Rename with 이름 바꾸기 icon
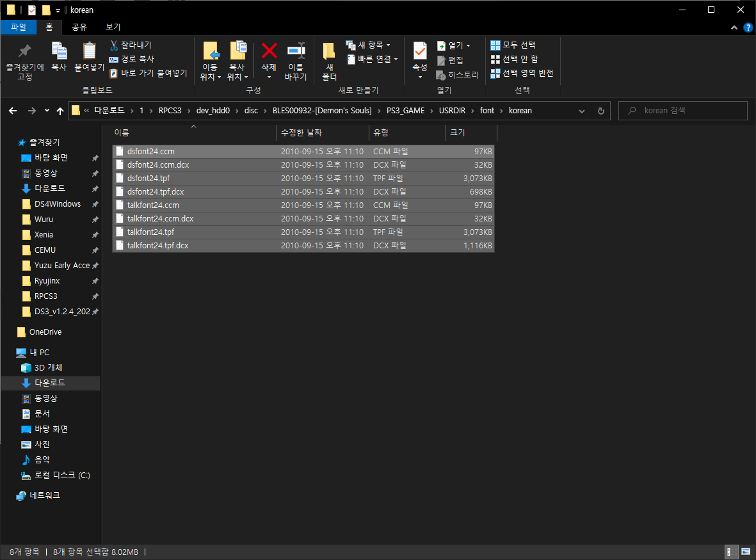Viewport: 756px width, 560px height. click(296, 61)
